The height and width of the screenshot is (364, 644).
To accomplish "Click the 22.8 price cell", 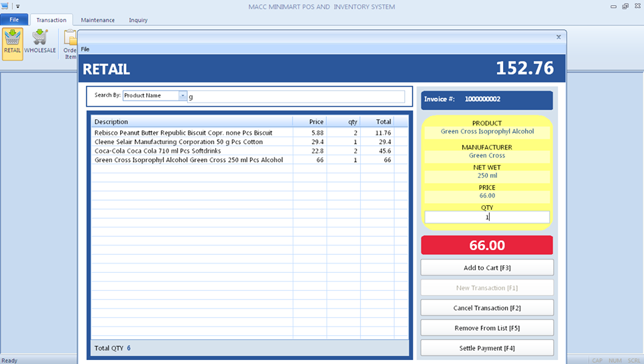I will click(317, 151).
